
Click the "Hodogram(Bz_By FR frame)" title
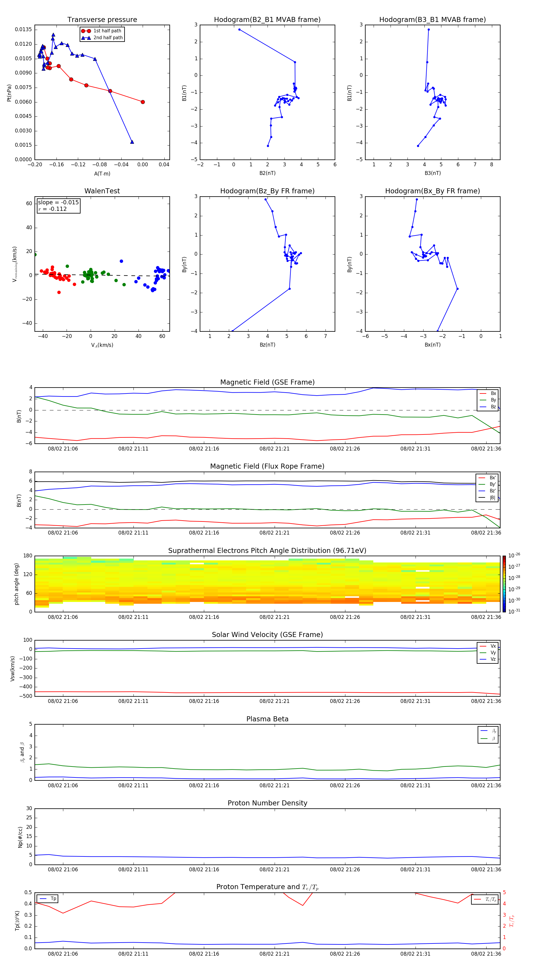coord(267,191)
